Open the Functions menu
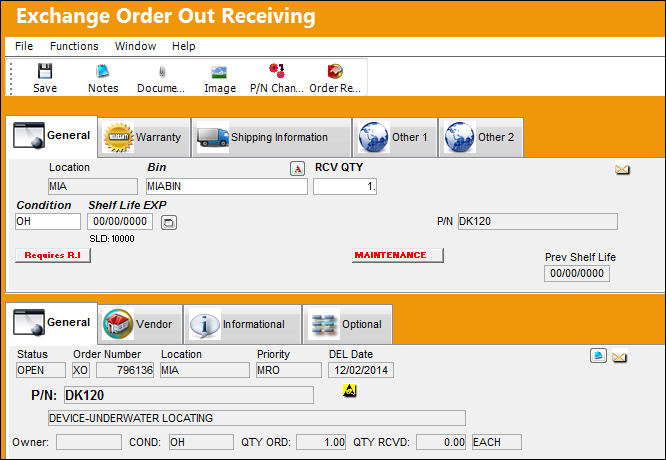 [74, 46]
